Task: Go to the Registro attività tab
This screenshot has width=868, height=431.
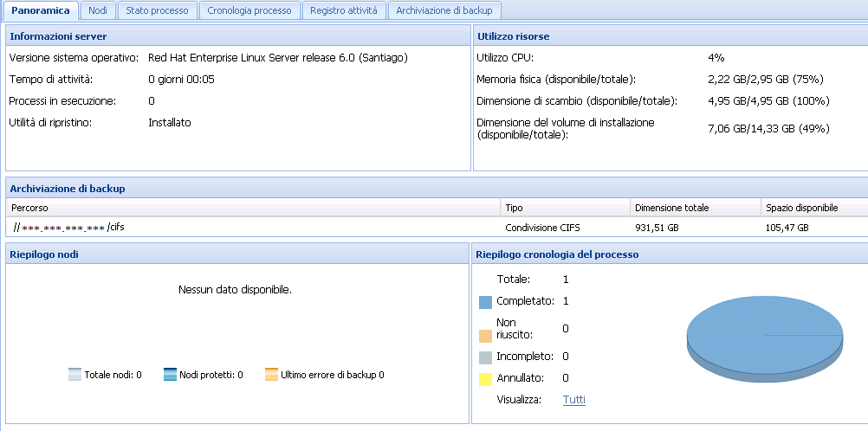Action: tap(344, 10)
